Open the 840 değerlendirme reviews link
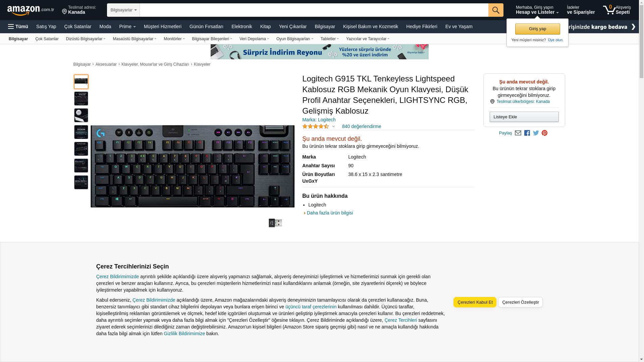This screenshot has width=644, height=362. point(362,127)
